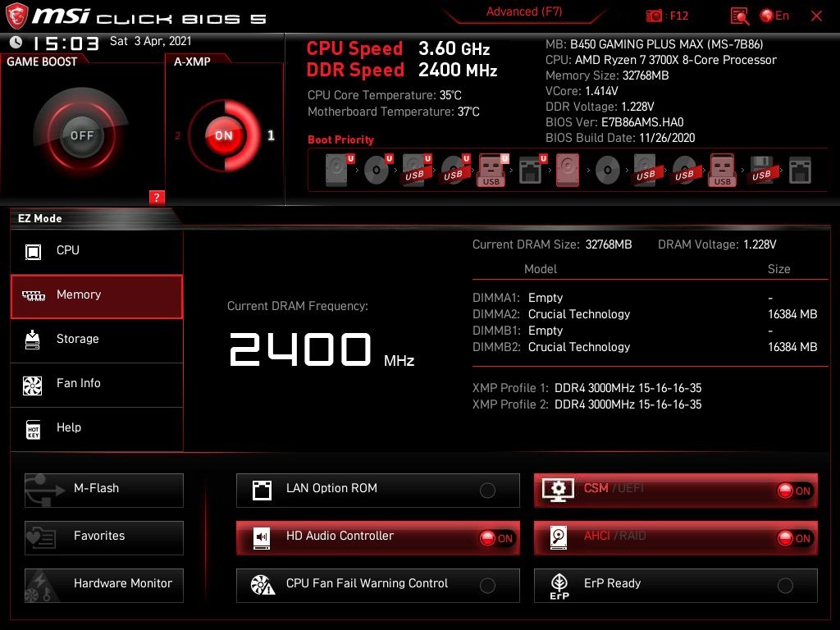This screenshot has width=840, height=630.
Task: Open the Help section
Action: 97,429
